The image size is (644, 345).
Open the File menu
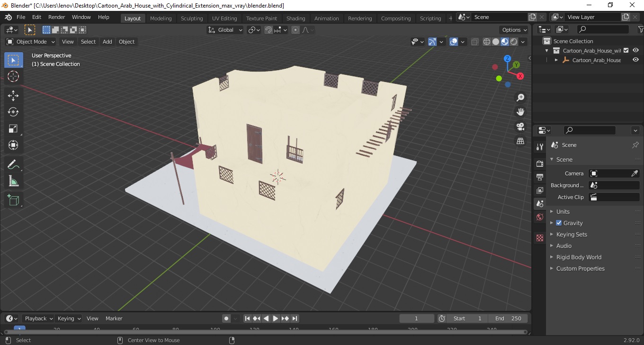pyautogui.click(x=21, y=17)
